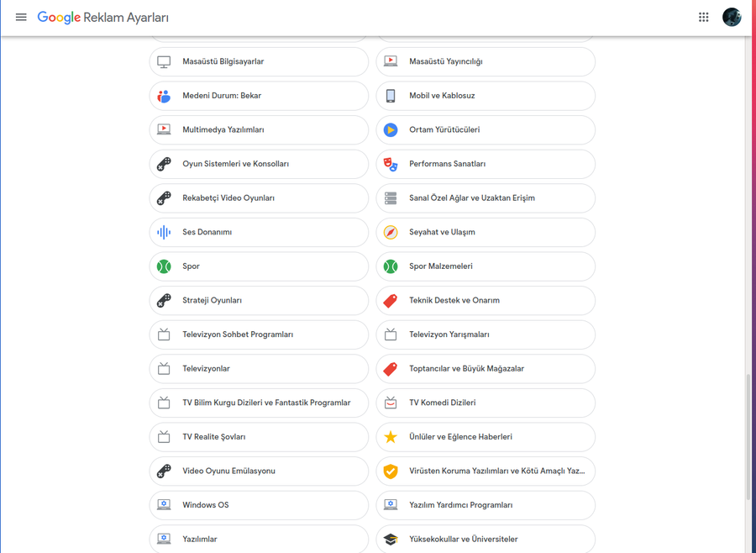756x553 pixels.
Task: Click the game controller icon for Oyun Sistemleri ve Konsolları
Action: 164,164
